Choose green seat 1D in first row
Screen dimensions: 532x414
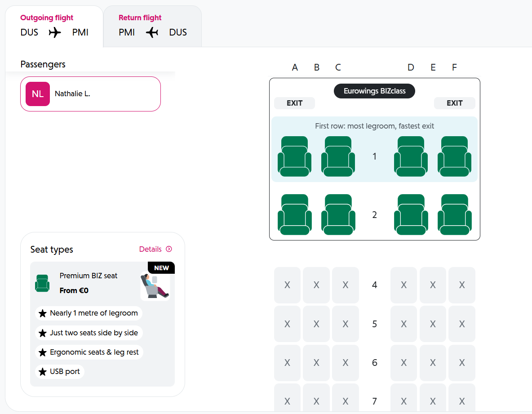[411, 156]
